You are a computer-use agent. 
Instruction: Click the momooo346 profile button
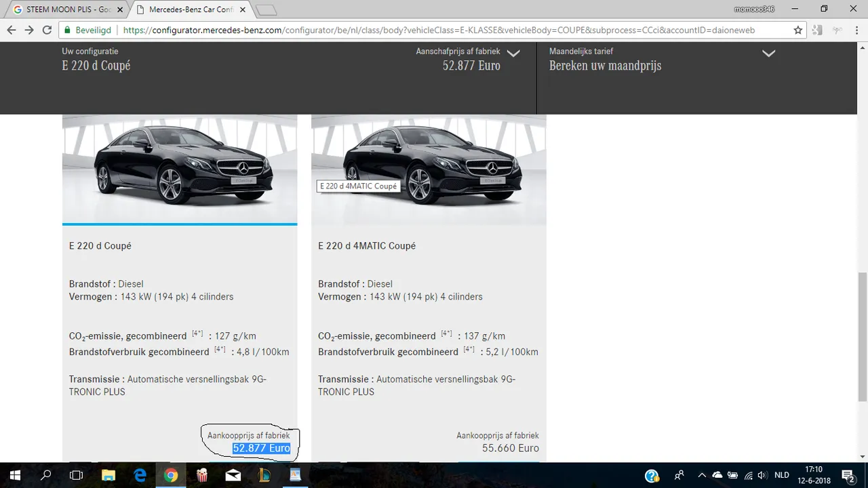point(754,9)
